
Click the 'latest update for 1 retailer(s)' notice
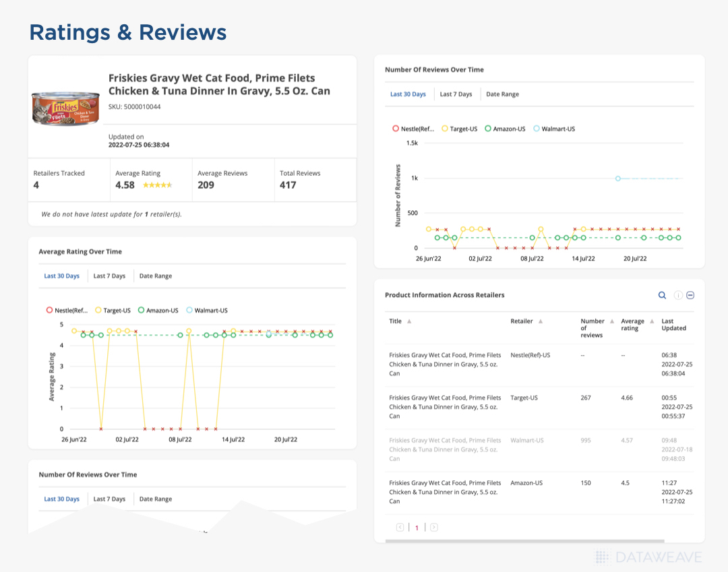(x=111, y=214)
